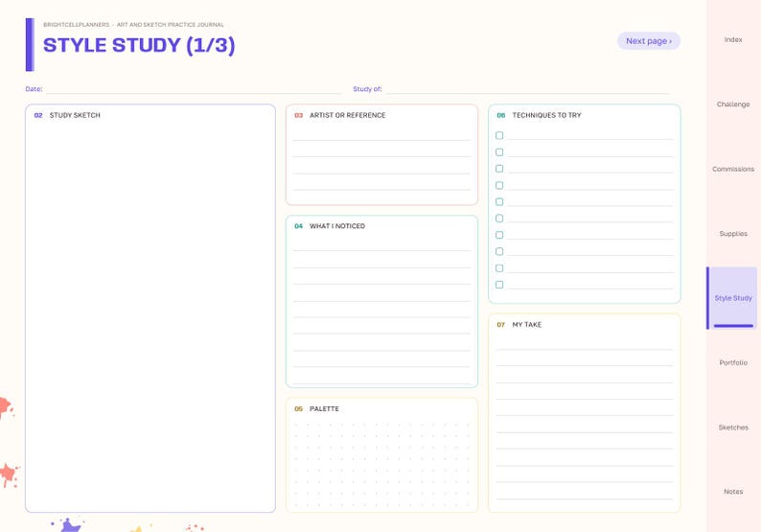The image size is (761, 532).
Task: Click the section number '04'
Action: [x=298, y=226]
